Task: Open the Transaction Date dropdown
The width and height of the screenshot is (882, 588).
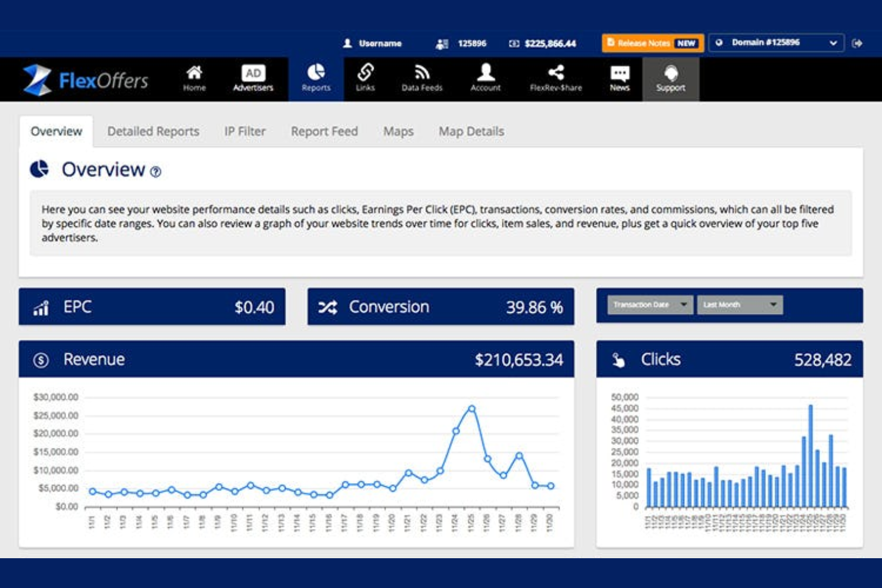Action: [x=650, y=304]
